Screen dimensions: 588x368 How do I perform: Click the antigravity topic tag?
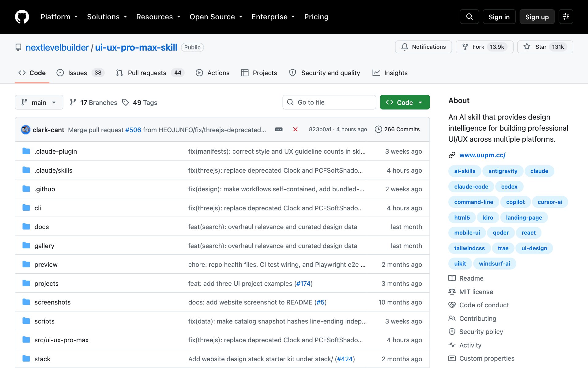(x=503, y=171)
